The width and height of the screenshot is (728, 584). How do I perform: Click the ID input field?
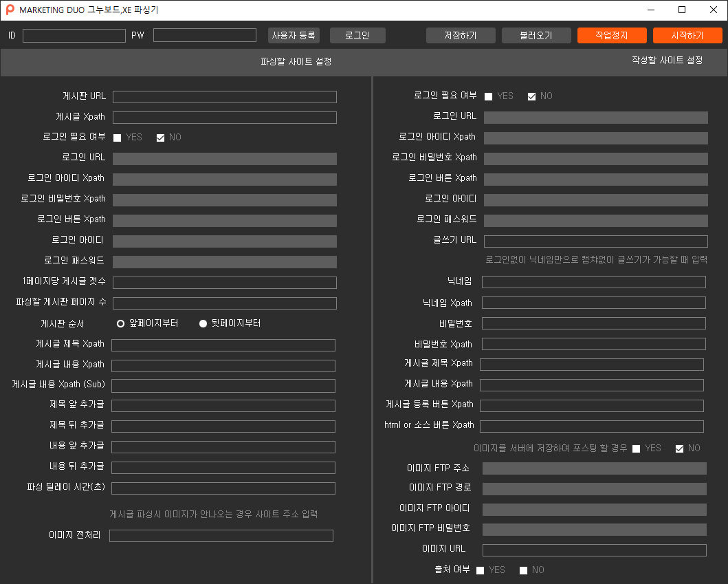[74, 35]
